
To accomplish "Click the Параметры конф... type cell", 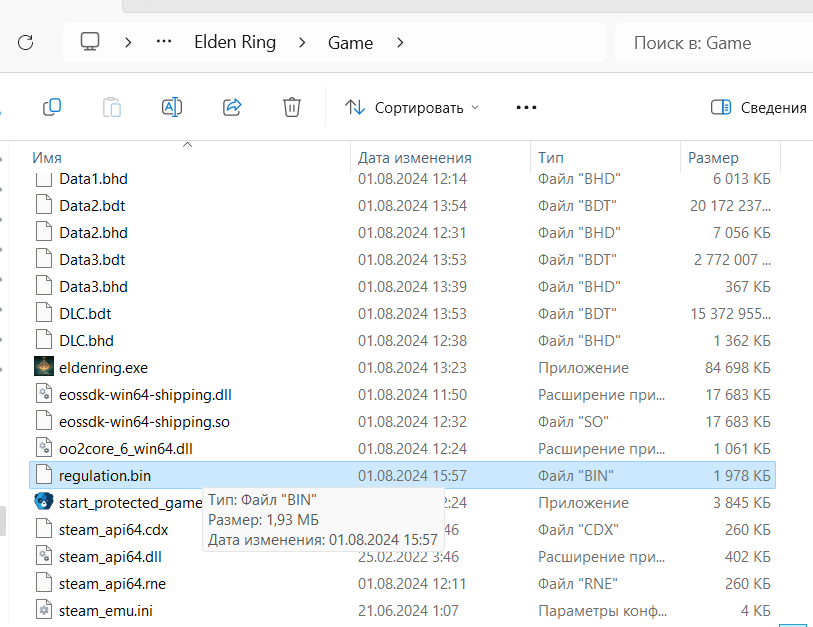I will 602,610.
